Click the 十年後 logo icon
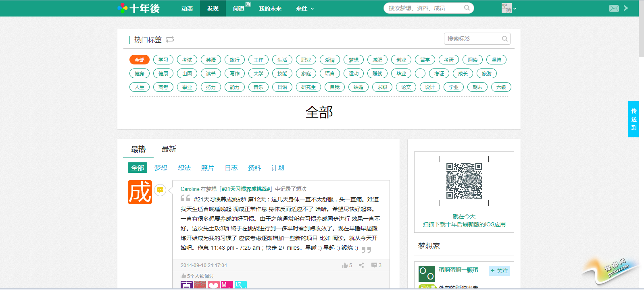This screenshot has width=644, height=290. [x=123, y=8]
